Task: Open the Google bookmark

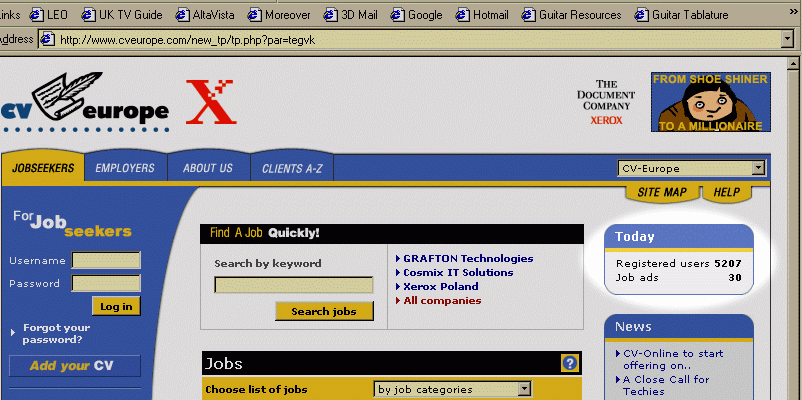Action: coord(417,15)
